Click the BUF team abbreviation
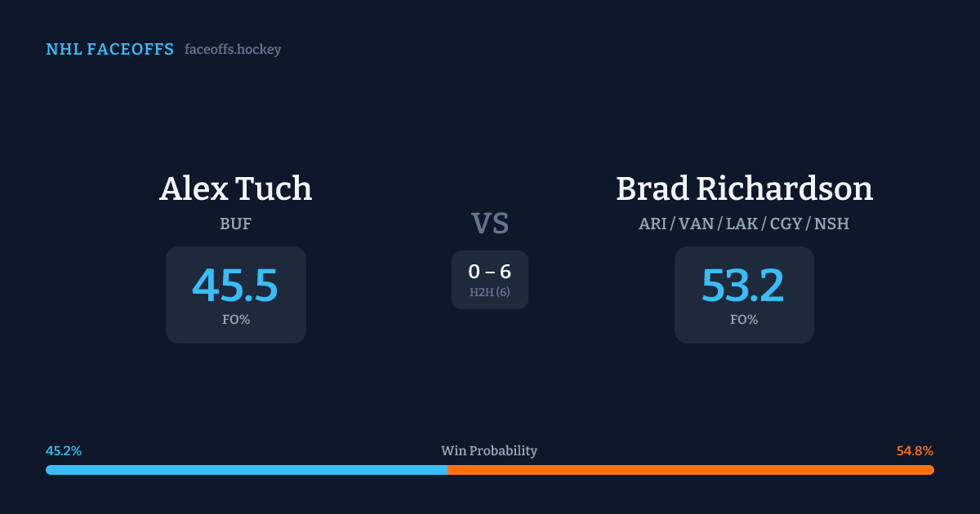980x514 pixels. pos(235,224)
